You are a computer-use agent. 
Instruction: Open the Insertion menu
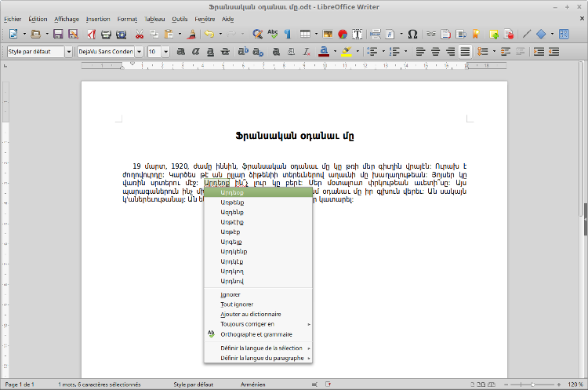(x=98, y=19)
